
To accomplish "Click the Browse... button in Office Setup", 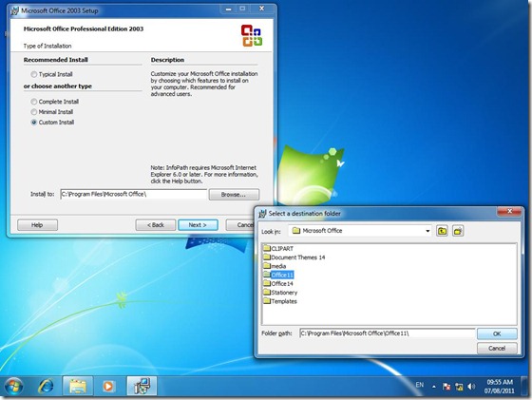I will tap(234, 195).
